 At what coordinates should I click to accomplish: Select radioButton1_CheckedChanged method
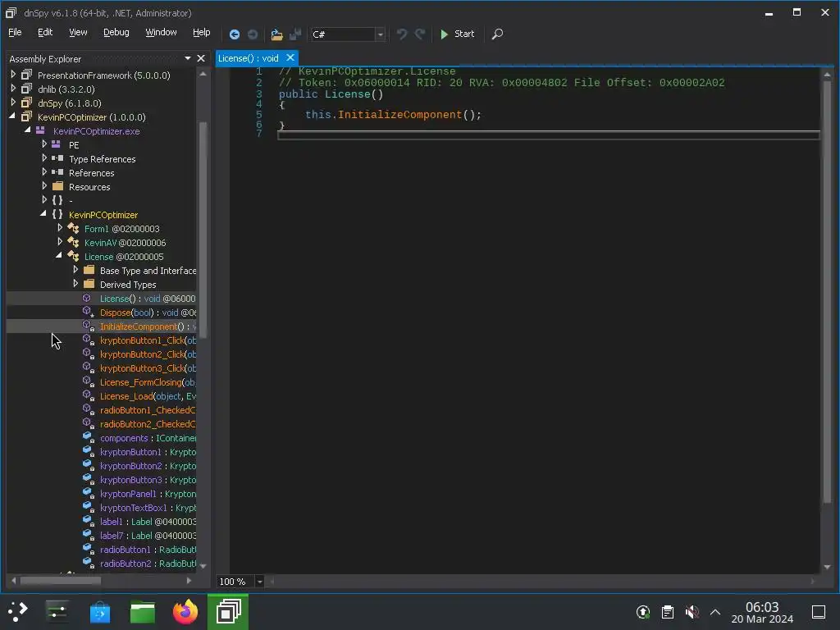(148, 410)
